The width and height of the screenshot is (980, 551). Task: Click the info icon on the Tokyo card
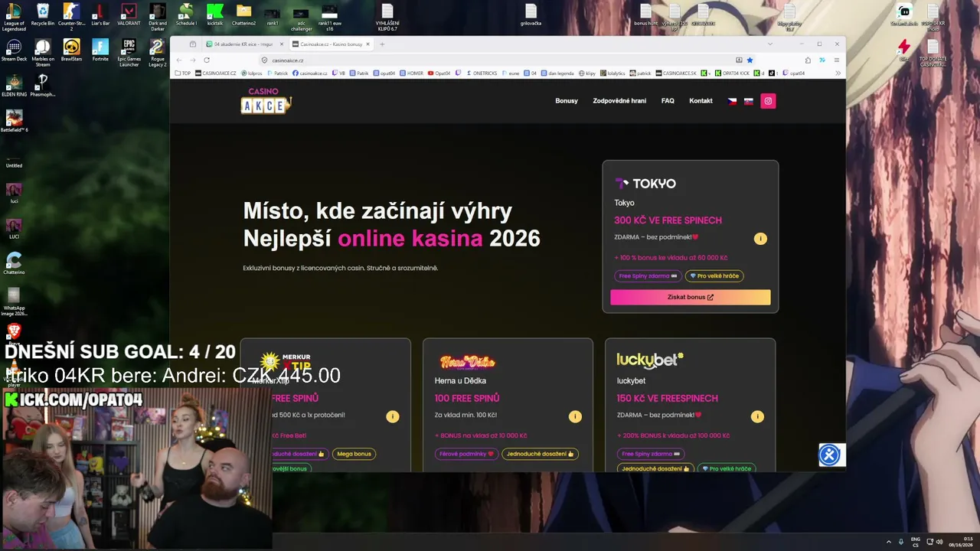tap(760, 239)
